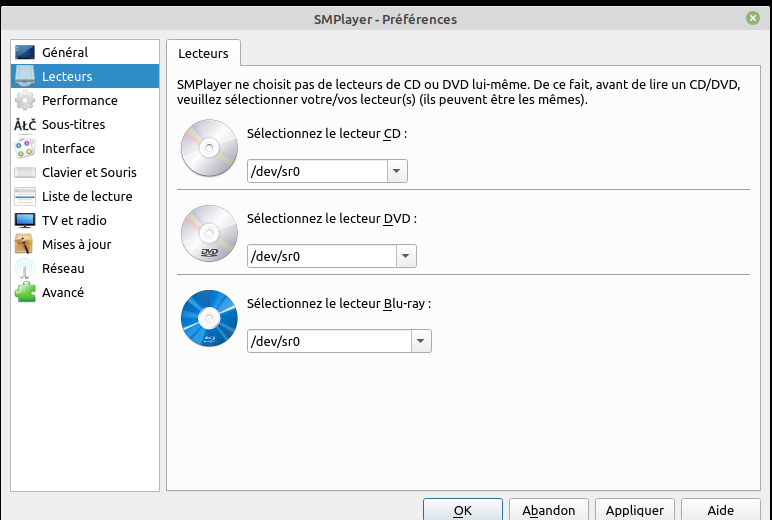Click the Mises à jour package icon
This screenshot has width=772, height=520.
tap(25, 244)
